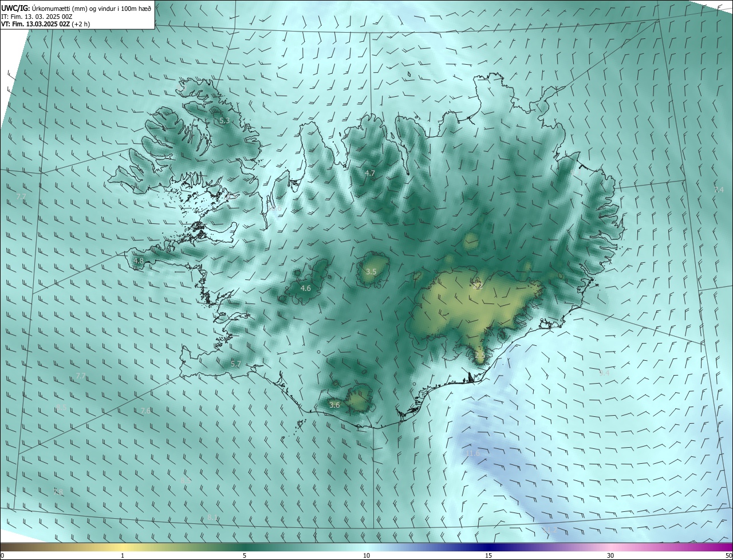Click the 2.5 value label on the map
The width and height of the screenshot is (733, 560).
tap(480, 356)
